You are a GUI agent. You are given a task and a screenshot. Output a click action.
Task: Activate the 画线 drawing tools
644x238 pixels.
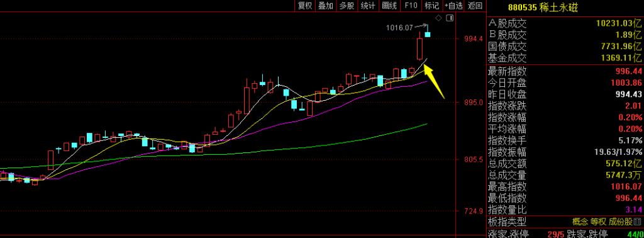[389, 5]
